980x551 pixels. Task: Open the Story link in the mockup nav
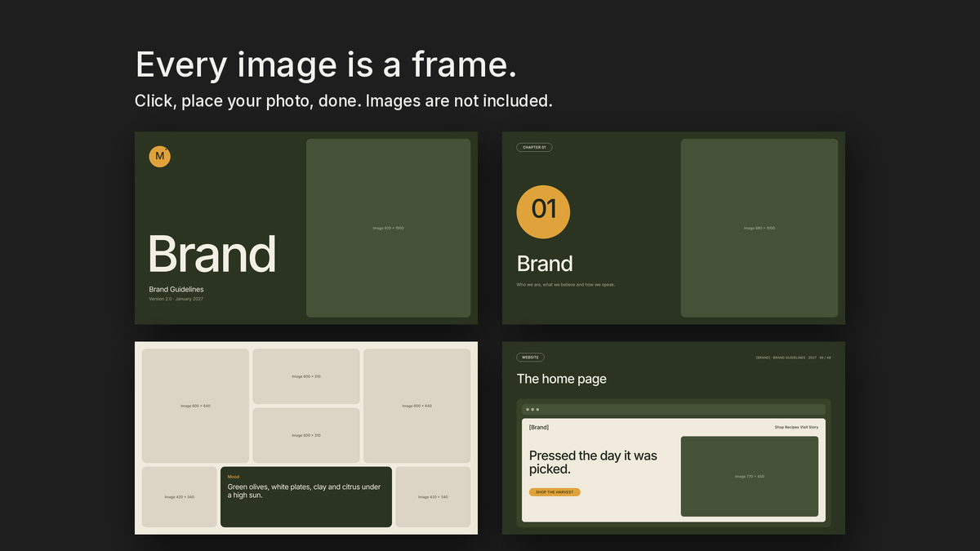(x=813, y=427)
